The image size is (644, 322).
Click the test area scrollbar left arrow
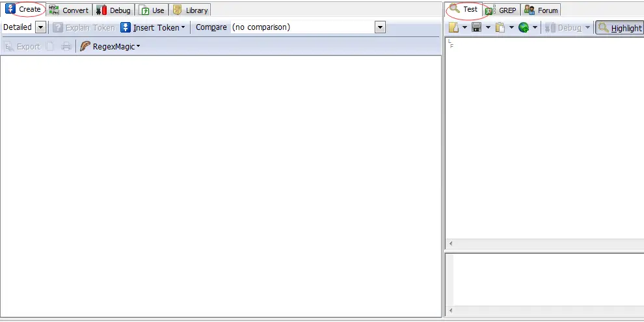[451, 243]
